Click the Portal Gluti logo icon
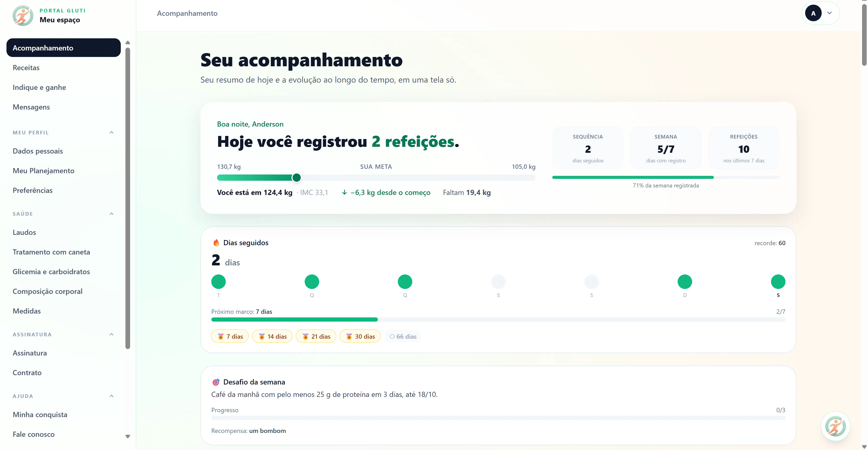Image resolution: width=868 pixels, height=450 pixels. pyautogui.click(x=23, y=16)
